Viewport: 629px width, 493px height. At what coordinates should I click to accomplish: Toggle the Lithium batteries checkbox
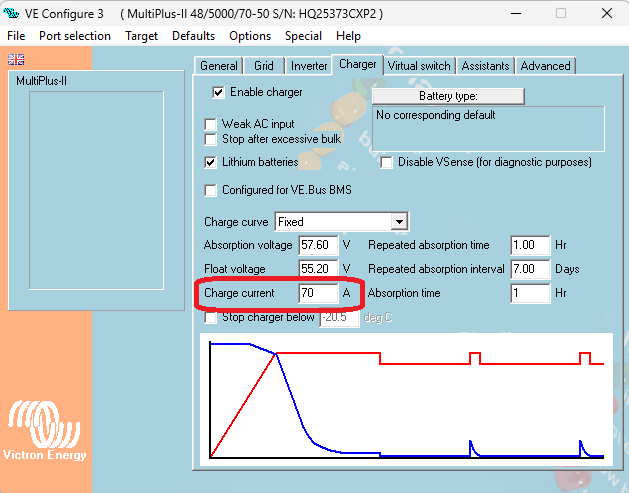[x=210, y=162]
